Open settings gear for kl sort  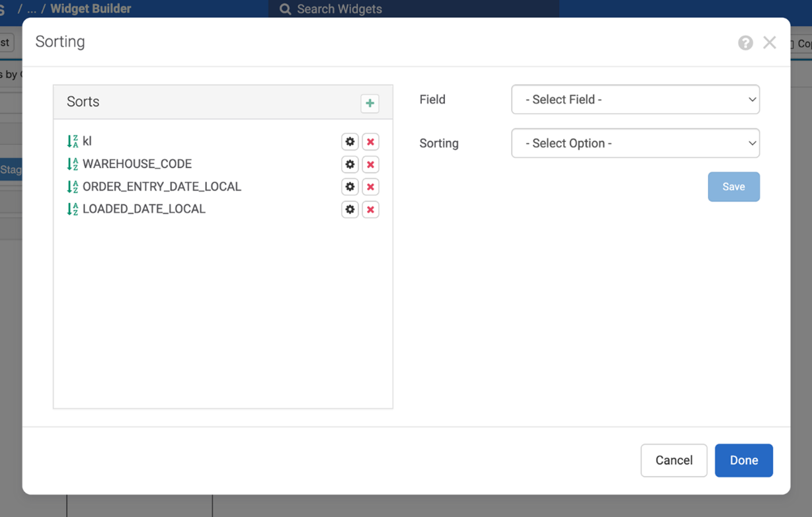350,141
